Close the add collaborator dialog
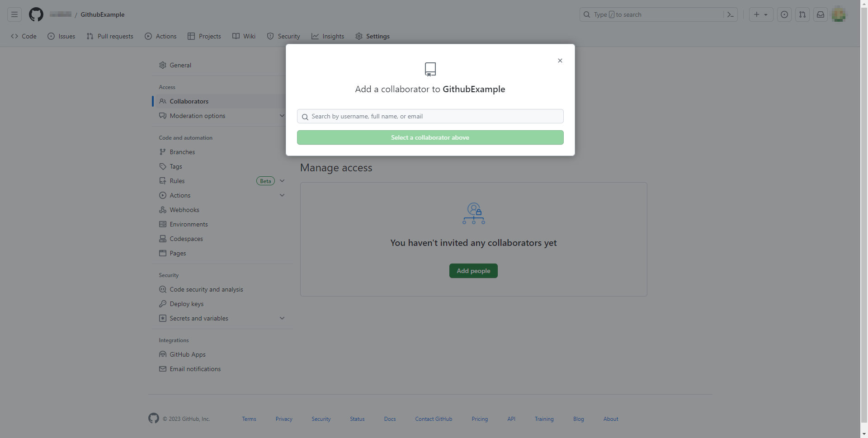This screenshot has height=438, width=868. pyautogui.click(x=560, y=61)
